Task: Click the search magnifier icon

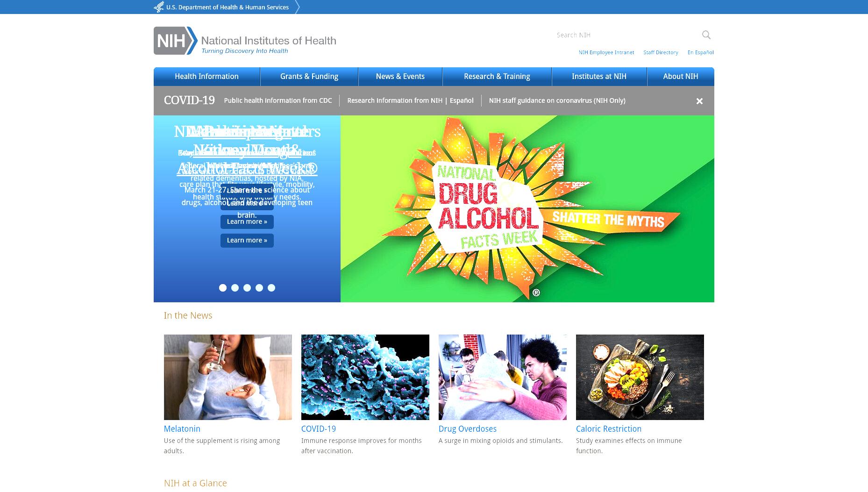Action: point(706,35)
